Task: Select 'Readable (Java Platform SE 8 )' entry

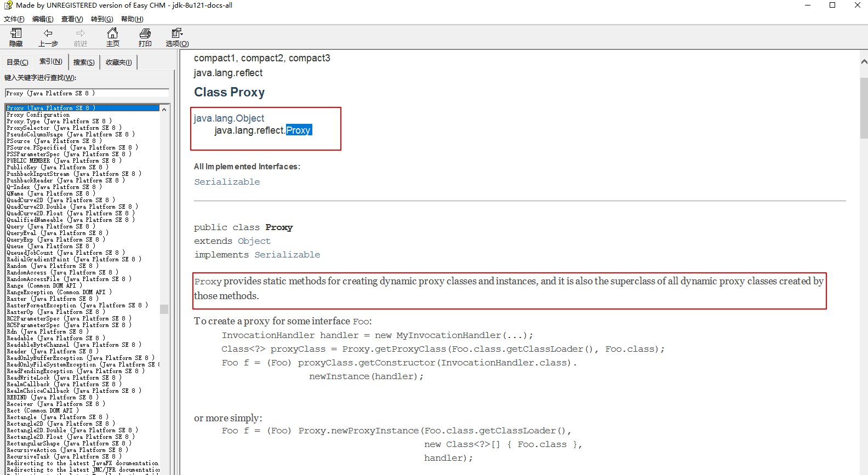Action: (55, 338)
